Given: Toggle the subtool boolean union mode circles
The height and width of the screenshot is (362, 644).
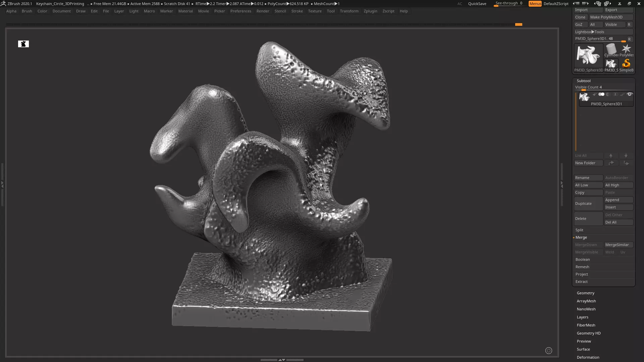Looking at the screenshot, I should click(x=601, y=95).
